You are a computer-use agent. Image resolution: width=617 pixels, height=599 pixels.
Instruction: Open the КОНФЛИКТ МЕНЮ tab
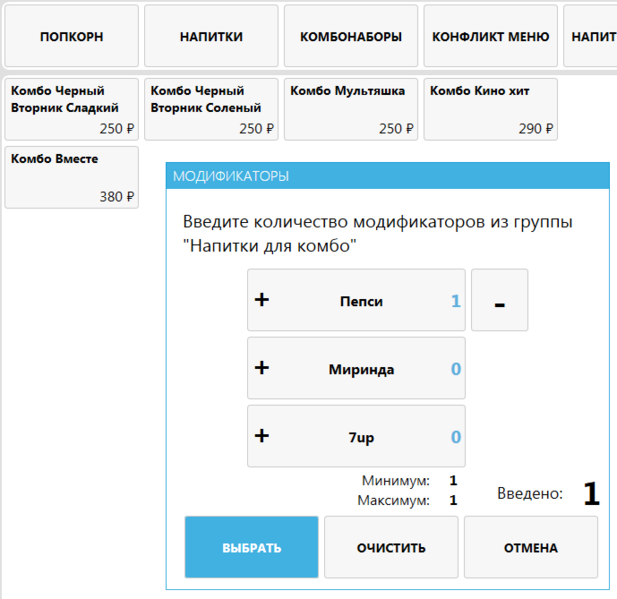click(490, 36)
